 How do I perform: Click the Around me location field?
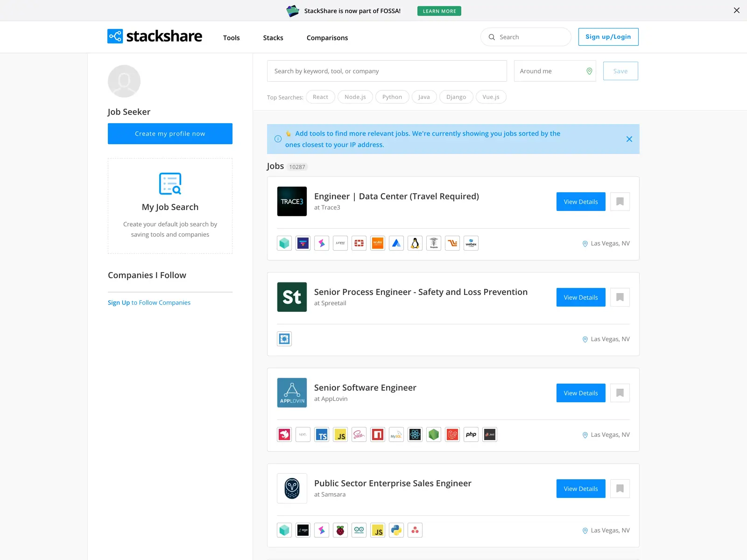[x=555, y=71]
